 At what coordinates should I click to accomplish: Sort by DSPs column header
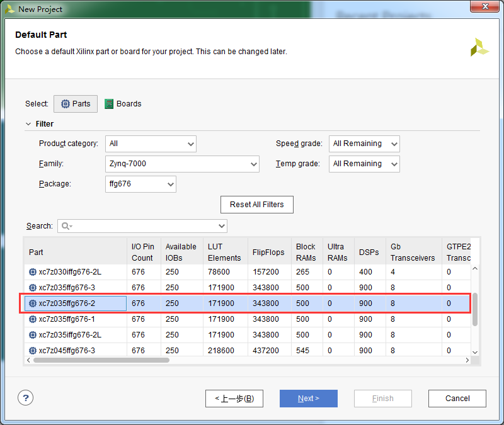tap(370, 252)
